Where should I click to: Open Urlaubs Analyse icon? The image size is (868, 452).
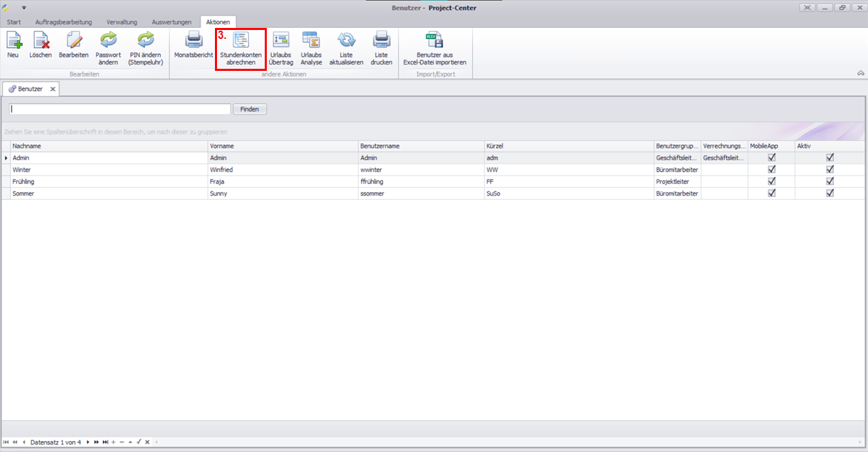click(x=311, y=41)
